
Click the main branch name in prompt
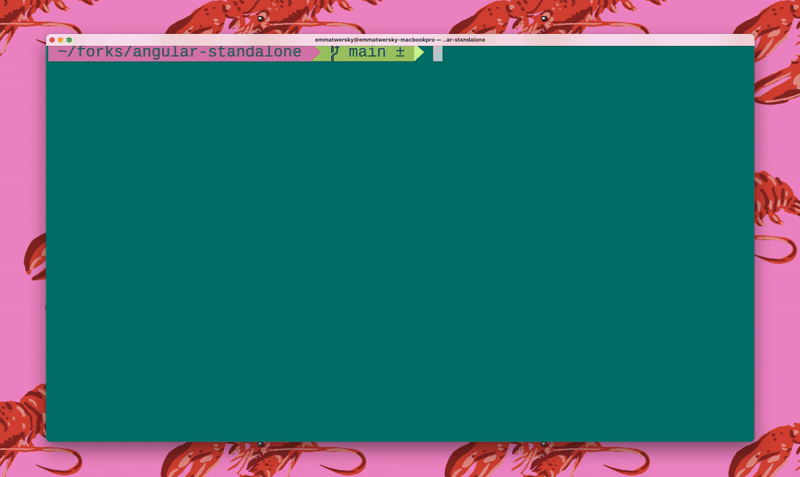coord(367,53)
